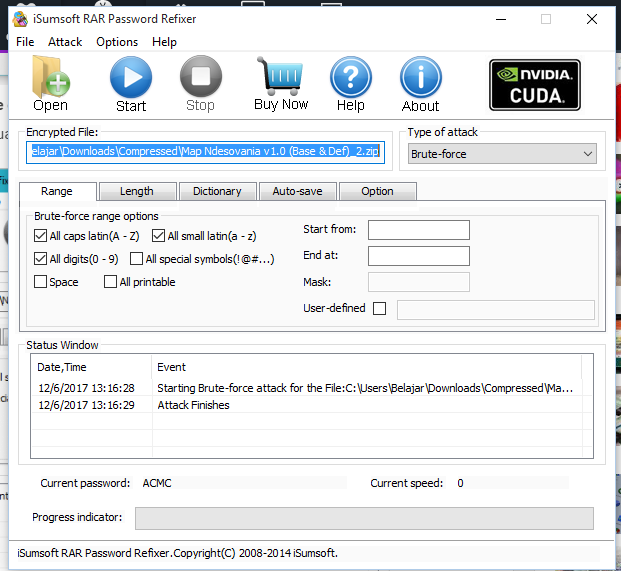
Task: Click the Encrypted File path field
Action: [206, 152]
